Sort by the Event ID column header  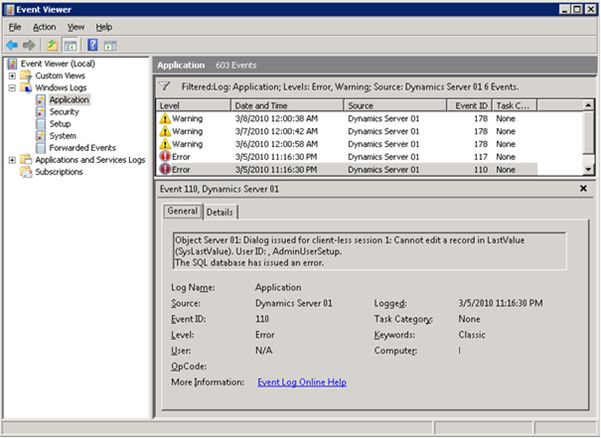470,105
